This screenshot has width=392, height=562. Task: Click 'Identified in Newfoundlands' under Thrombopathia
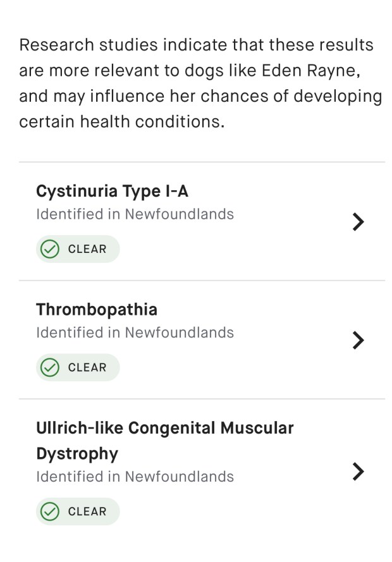point(135,333)
